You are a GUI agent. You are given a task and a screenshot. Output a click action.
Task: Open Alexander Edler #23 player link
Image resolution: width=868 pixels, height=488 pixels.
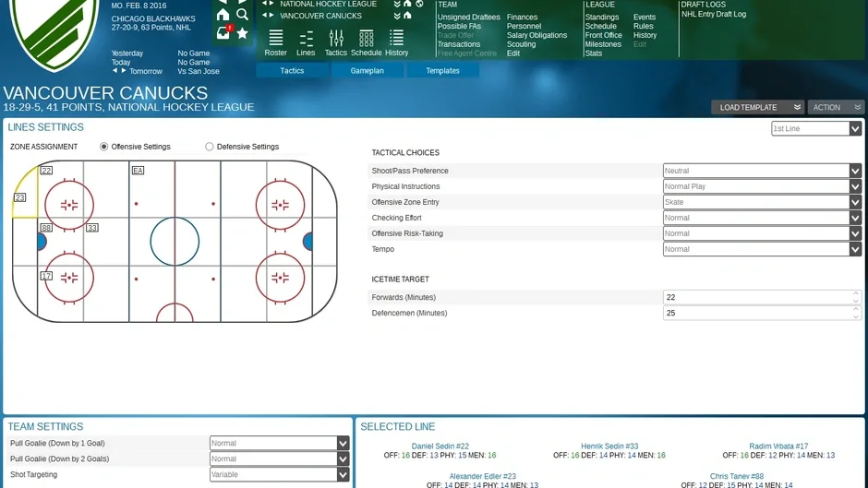point(482,476)
